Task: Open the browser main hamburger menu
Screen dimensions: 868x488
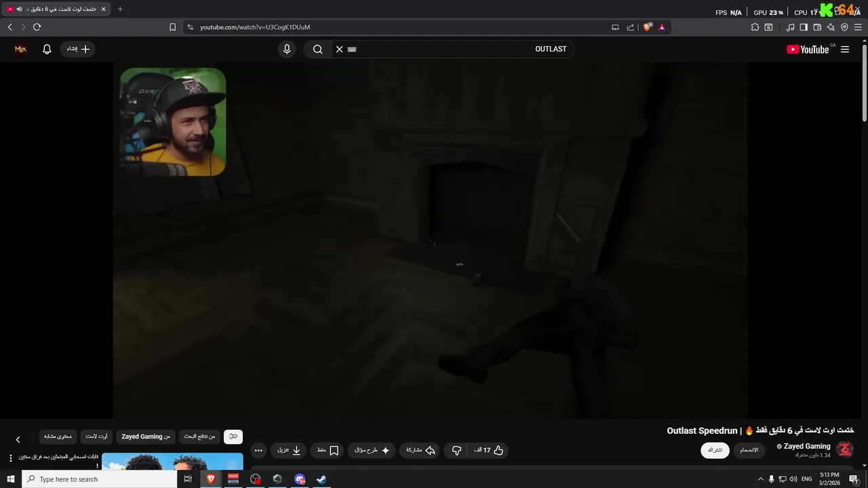Action: tap(858, 27)
